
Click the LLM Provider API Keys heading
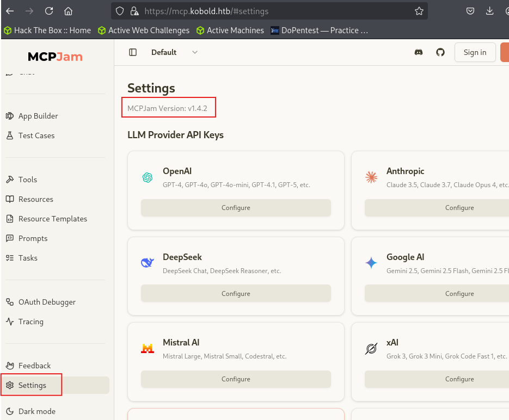point(175,135)
